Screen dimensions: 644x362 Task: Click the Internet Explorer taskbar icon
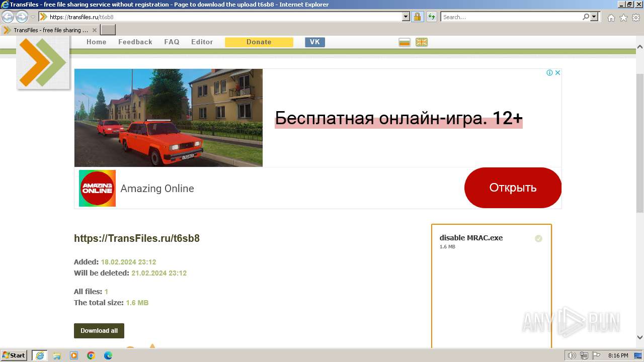pos(40,355)
